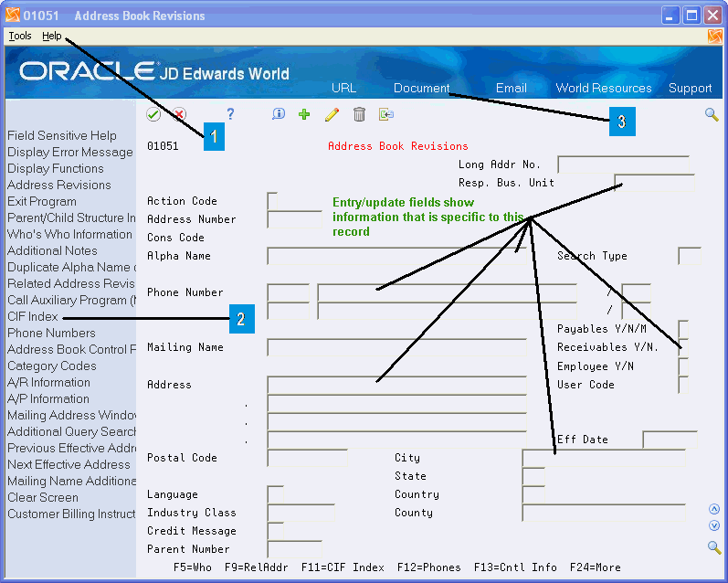This screenshot has width=728, height=583.
Task: Click the Long Addr No. field
Action: click(x=623, y=164)
